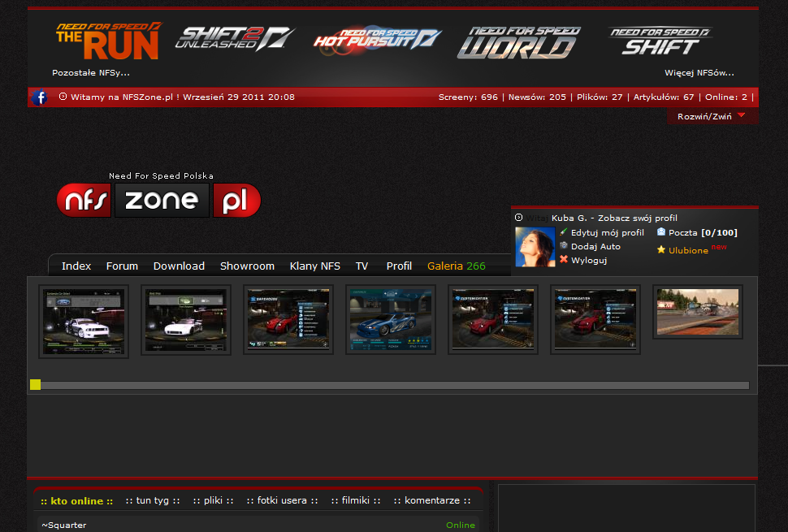Viewport: 788px width, 532px height.
Task: Click the Poczta envelope icon
Action: pos(661,232)
